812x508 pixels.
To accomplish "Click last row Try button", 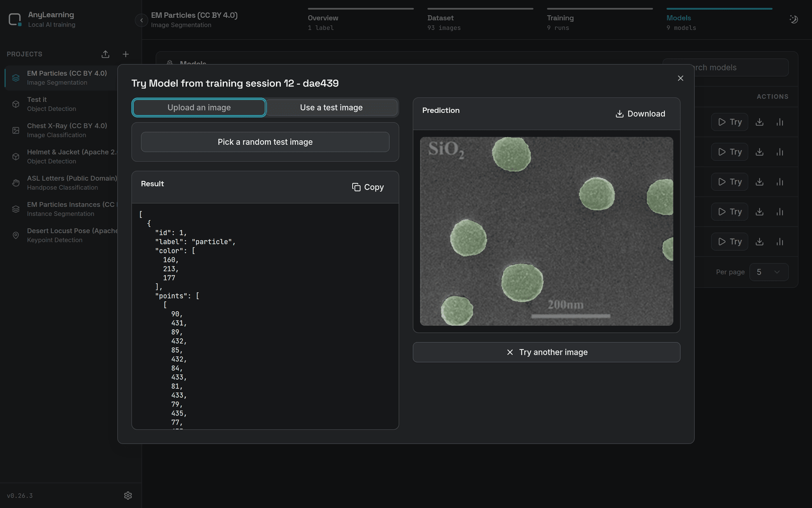I will (730, 242).
